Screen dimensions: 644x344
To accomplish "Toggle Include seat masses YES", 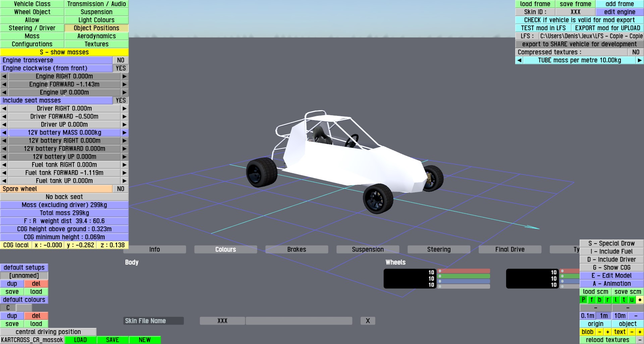I will [x=121, y=100].
